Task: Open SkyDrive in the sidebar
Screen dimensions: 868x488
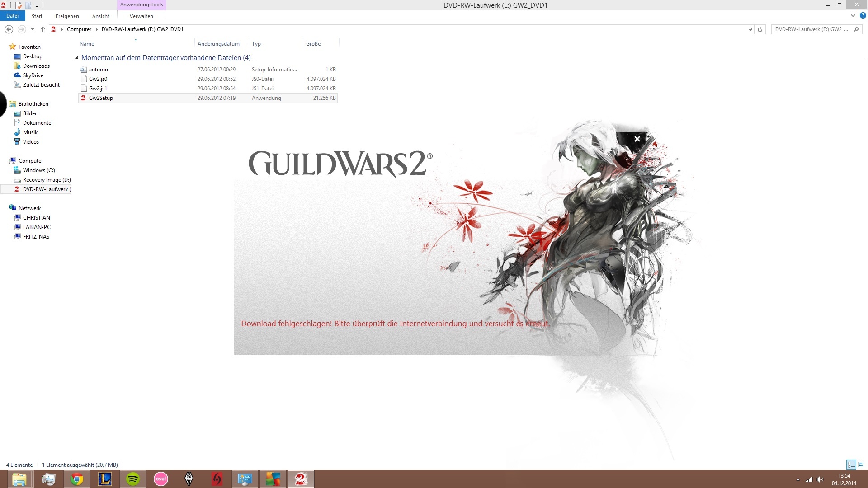Action: (x=33, y=75)
